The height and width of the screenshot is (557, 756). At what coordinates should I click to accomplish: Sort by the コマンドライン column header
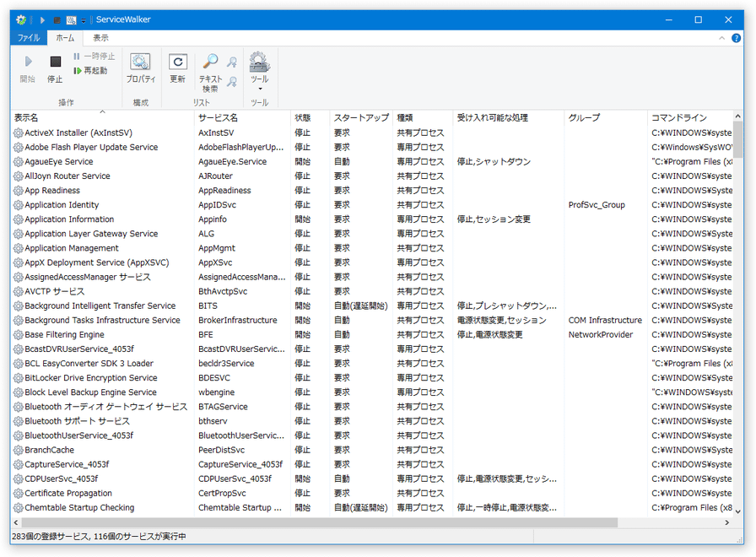click(690, 117)
